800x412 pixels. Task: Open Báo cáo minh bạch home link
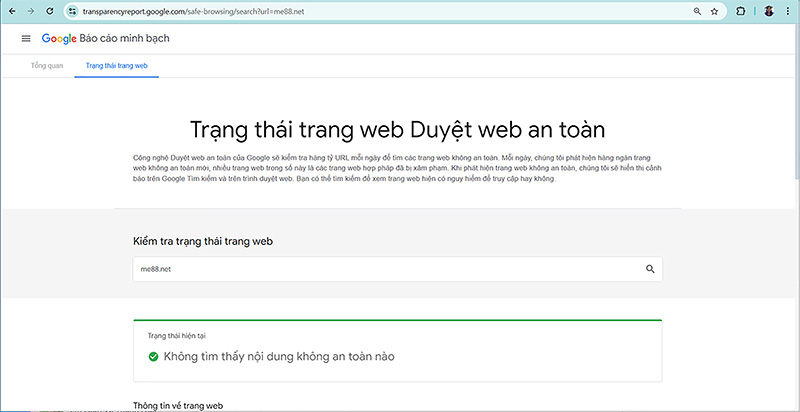[x=124, y=38]
